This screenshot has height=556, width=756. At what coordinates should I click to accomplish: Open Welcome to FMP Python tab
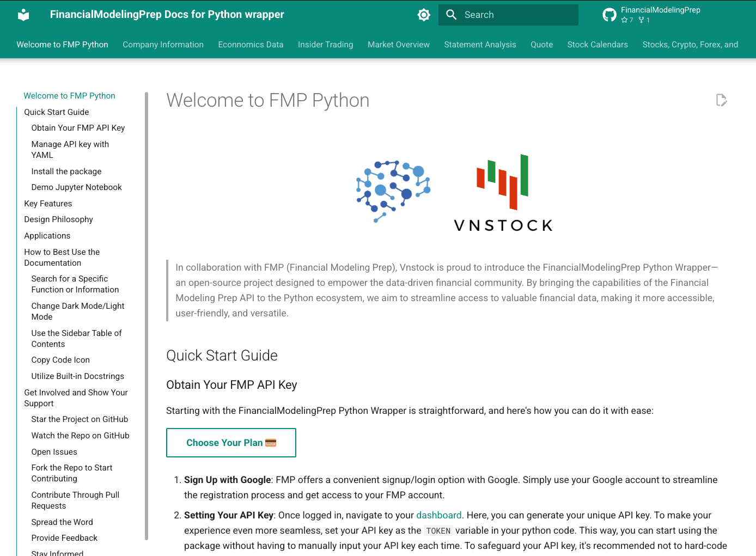(x=62, y=45)
